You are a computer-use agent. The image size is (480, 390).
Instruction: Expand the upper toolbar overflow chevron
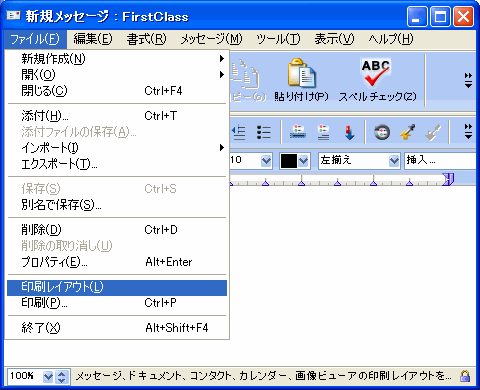[468, 80]
